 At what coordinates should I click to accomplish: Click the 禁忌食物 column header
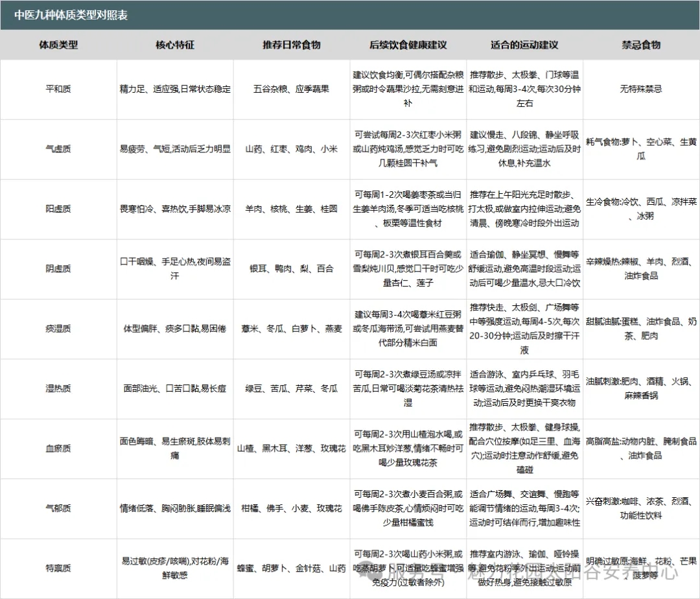coord(641,45)
